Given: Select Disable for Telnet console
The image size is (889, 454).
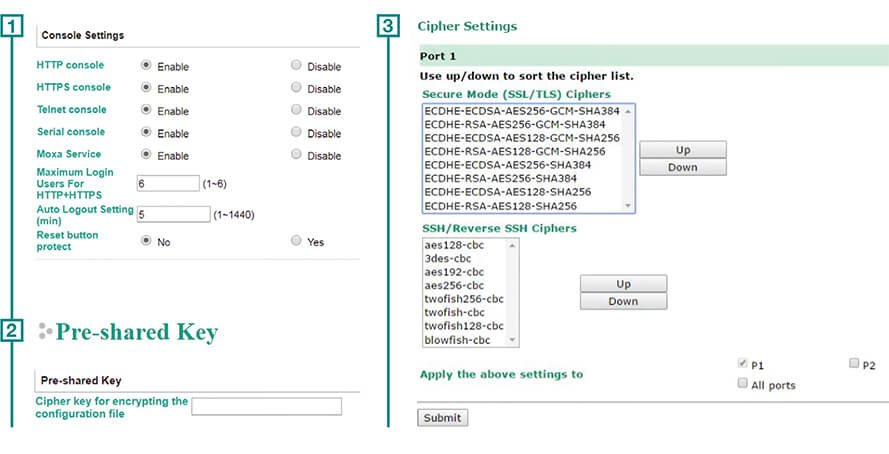Looking at the screenshot, I should [296, 110].
